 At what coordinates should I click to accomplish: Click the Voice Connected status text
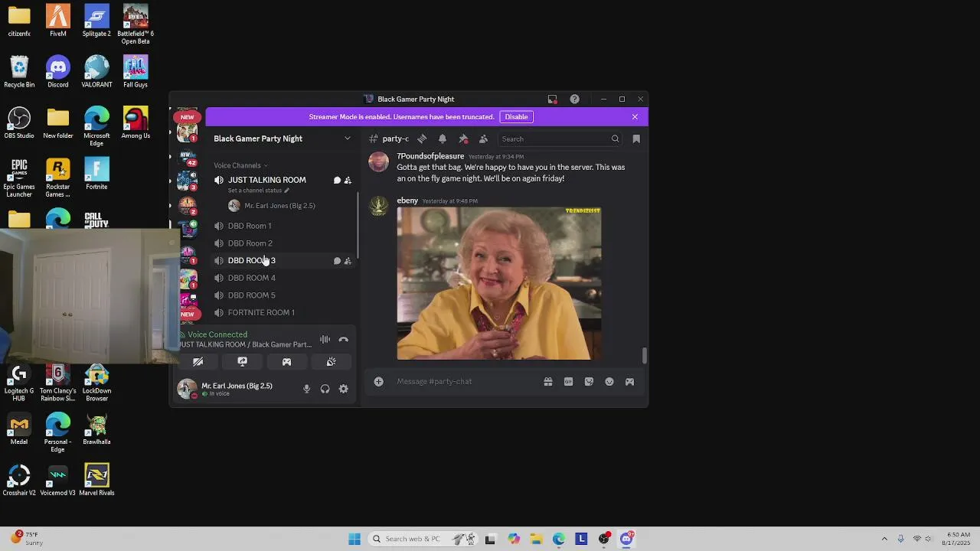217,334
